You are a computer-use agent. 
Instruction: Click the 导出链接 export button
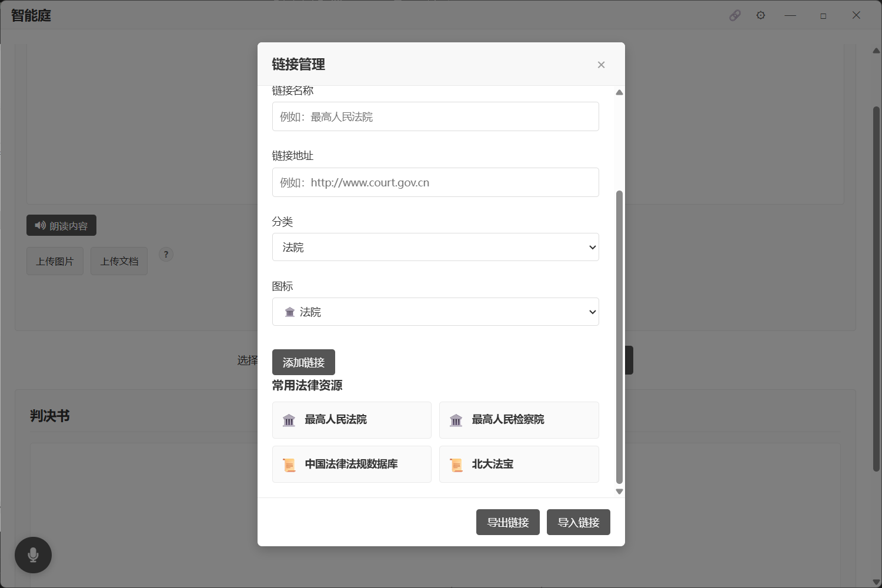(507, 522)
